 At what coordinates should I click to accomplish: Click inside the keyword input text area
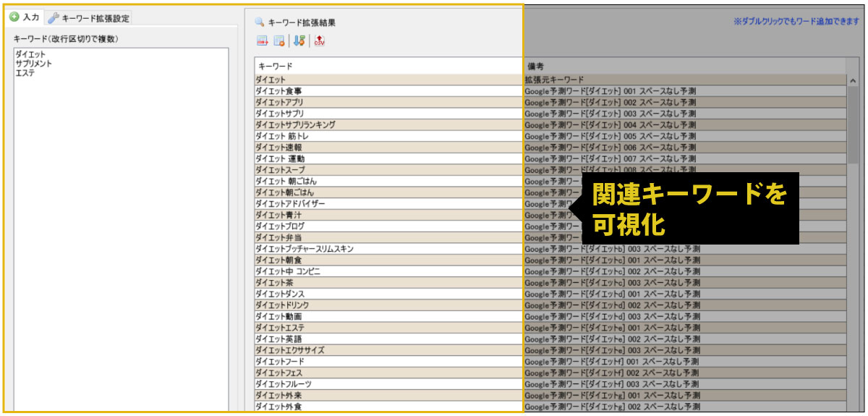120,217
